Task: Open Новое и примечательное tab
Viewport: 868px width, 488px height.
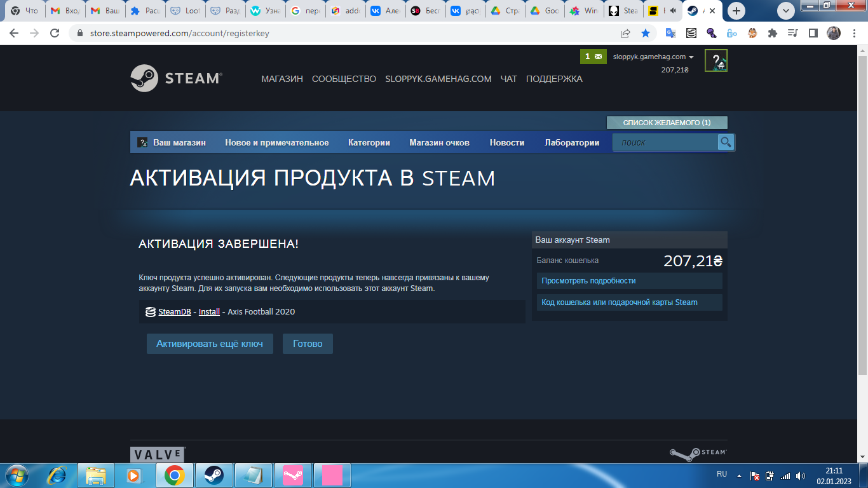Action: pos(277,142)
